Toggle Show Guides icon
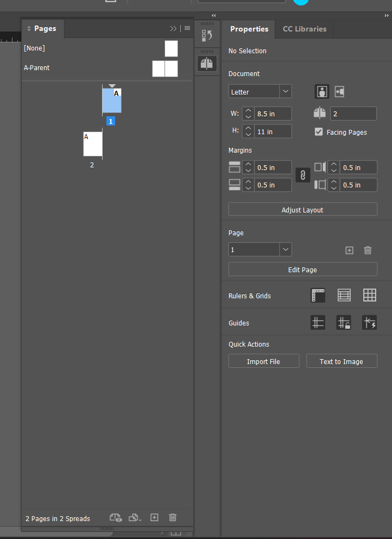The height and width of the screenshot is (539, 392). coord(318,323)
